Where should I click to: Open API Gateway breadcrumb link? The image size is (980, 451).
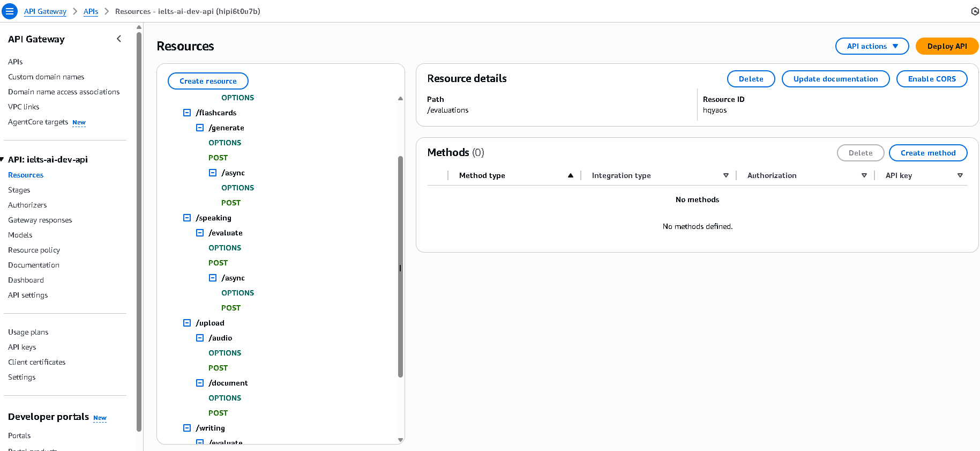pos(45,11)
